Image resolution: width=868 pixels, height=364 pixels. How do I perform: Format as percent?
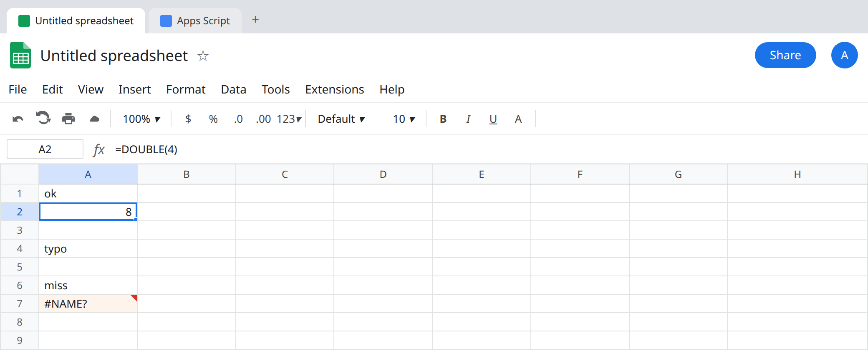tap(213, 119)
